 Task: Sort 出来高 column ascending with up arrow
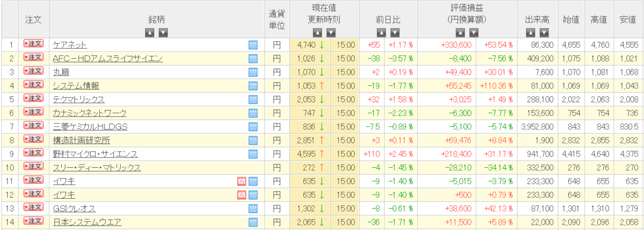[x=531, y=33]
